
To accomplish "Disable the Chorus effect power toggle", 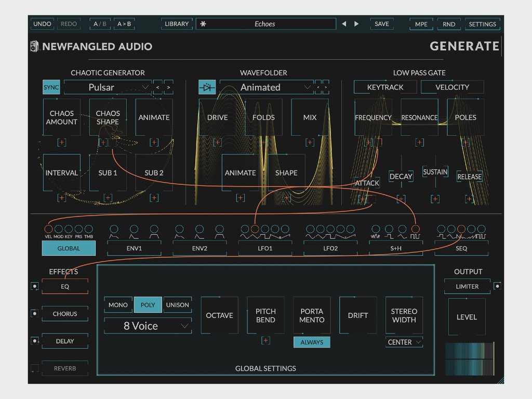I will tap(34, 314).
